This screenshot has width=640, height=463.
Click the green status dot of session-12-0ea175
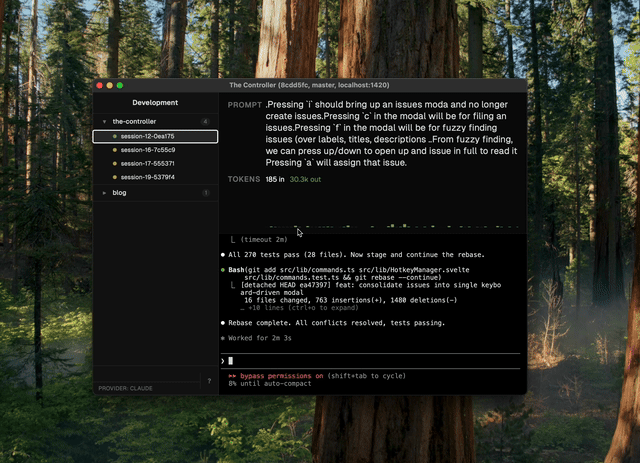115,136
